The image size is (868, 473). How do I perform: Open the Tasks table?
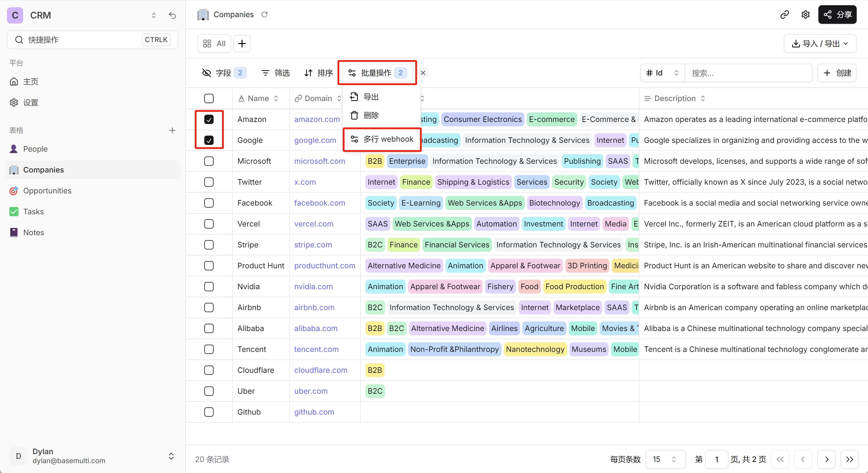(93, 211)
